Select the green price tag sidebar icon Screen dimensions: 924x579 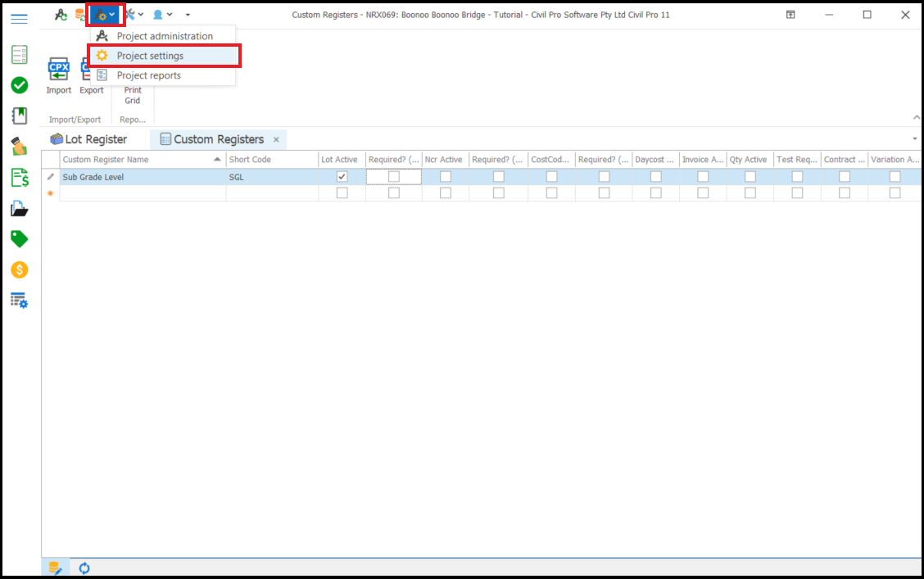[x=19, y=238]
